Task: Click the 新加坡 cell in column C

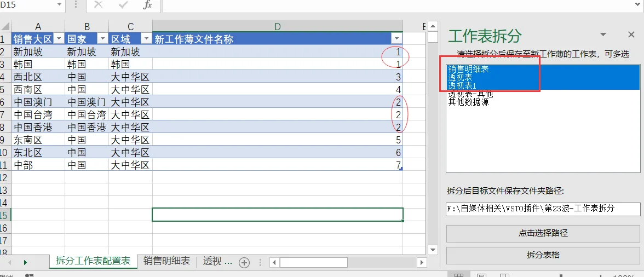Action: point(130,51)
